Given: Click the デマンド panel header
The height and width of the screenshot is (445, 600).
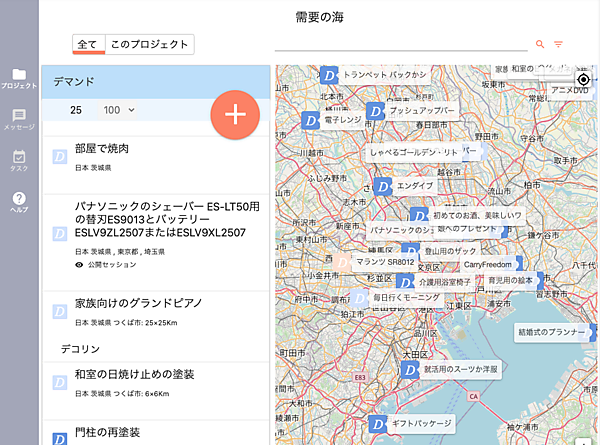Looking at the screenshot, I should (155, 81).
